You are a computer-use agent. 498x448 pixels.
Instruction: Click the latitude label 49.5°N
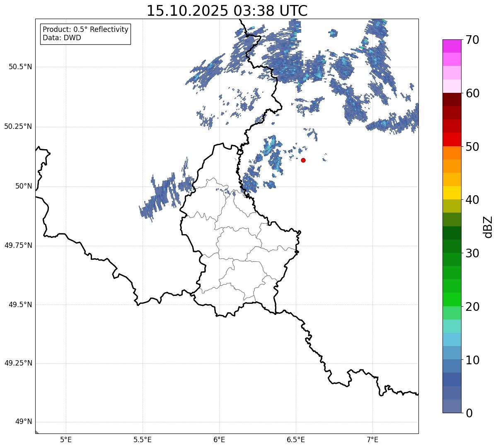tap(20, 305)
